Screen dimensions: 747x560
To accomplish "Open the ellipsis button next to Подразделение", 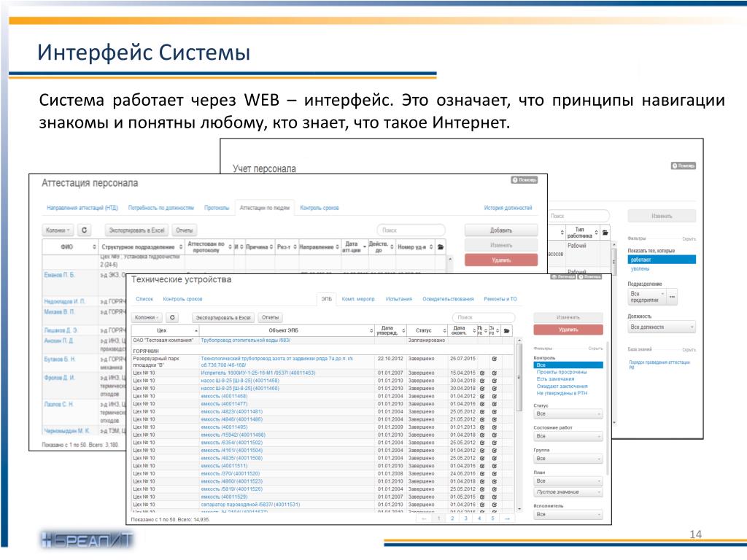I will tap(672, 297).
